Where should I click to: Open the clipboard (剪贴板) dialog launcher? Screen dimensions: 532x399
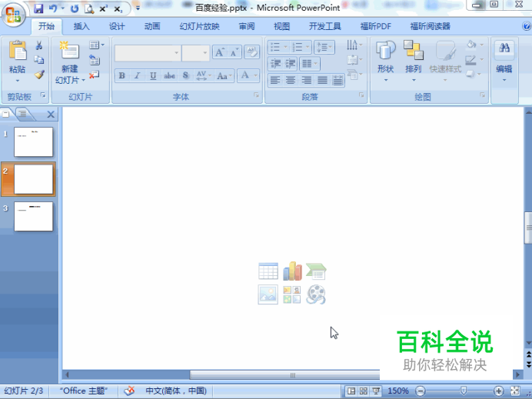pos(43,95)
